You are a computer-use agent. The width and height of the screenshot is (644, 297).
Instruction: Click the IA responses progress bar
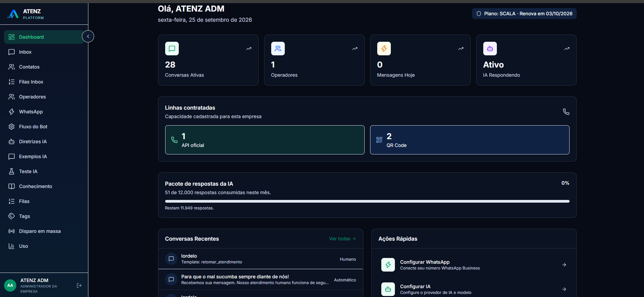tap(367, 201)
